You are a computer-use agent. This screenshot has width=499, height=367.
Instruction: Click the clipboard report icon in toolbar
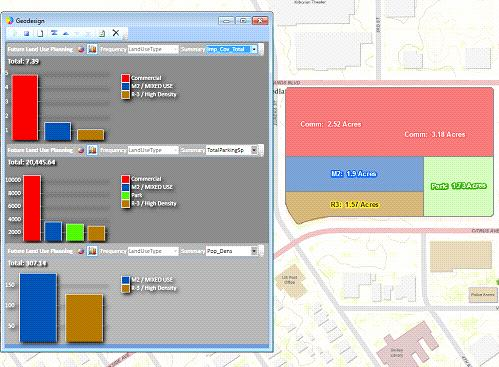(x=102, y=33)
